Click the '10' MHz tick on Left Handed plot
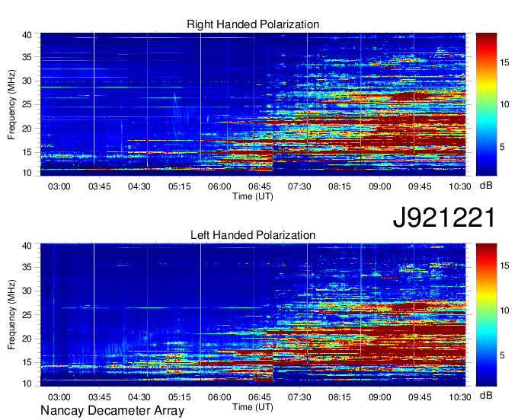 coord(27,383)
